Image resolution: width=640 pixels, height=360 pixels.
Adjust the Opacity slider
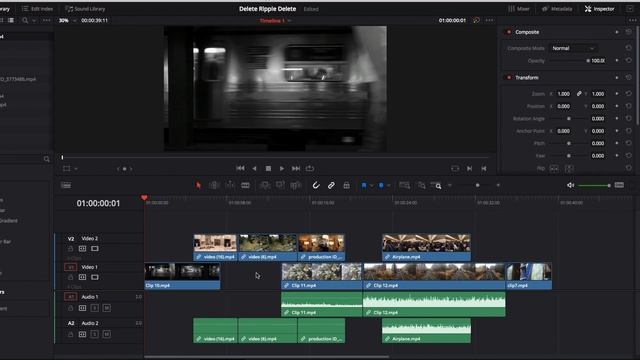[x=569, y=61]
